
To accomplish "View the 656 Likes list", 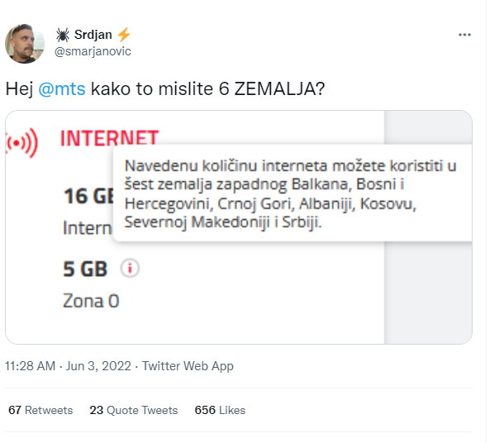I will 220,410.
